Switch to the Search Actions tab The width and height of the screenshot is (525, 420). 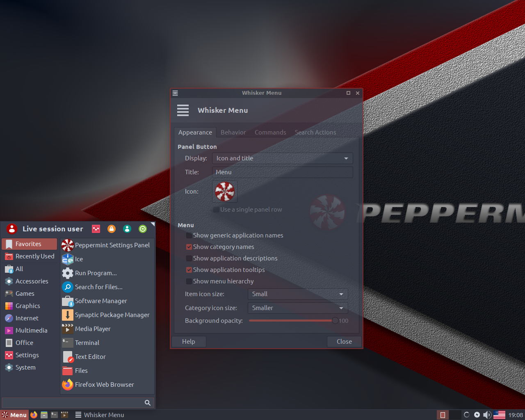coord(315,132)
